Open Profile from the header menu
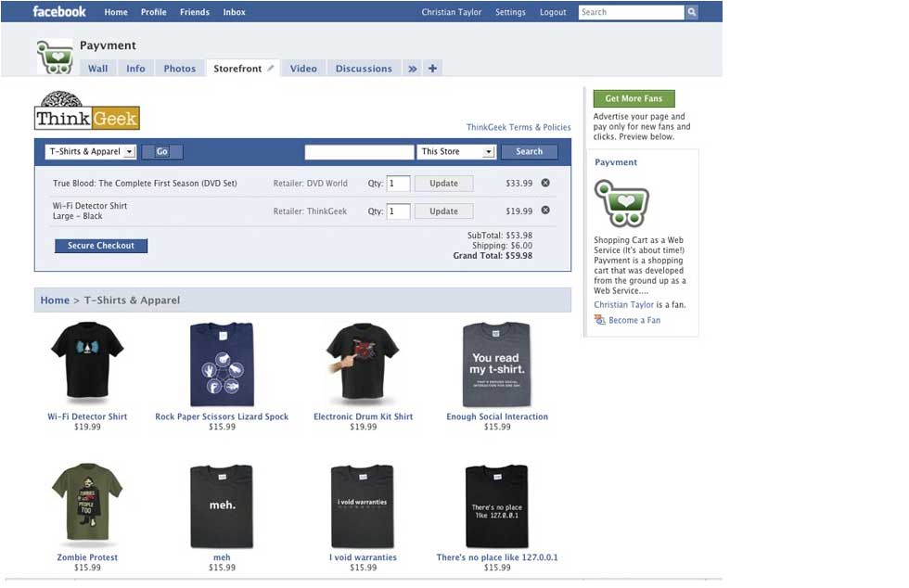 [154, 12]
